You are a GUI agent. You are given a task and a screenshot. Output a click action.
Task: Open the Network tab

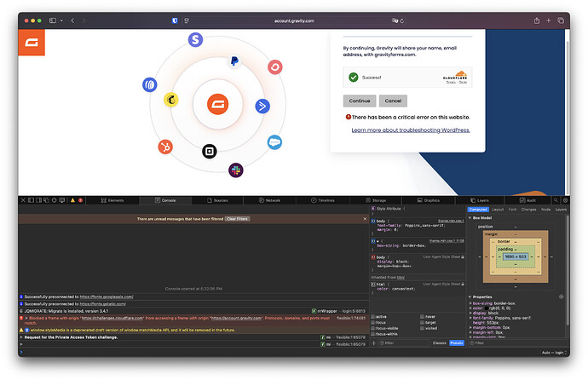coord(269,200)
